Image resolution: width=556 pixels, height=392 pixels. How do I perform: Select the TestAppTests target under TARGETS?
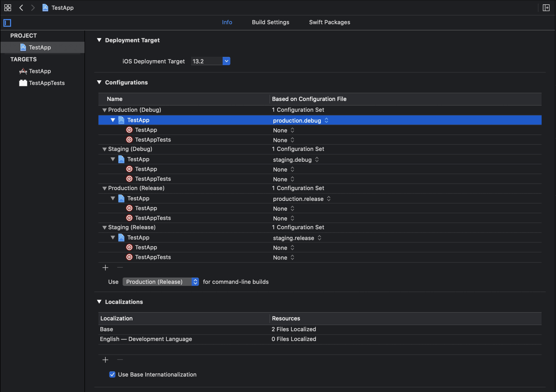[x=47, y=83]
